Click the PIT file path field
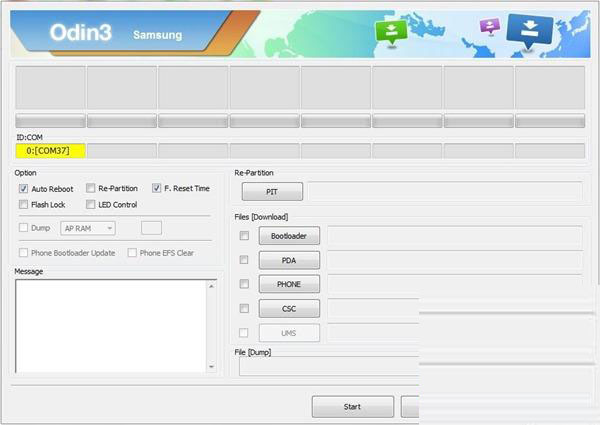This screenshot has width=600, height=425. pos(445,192)
